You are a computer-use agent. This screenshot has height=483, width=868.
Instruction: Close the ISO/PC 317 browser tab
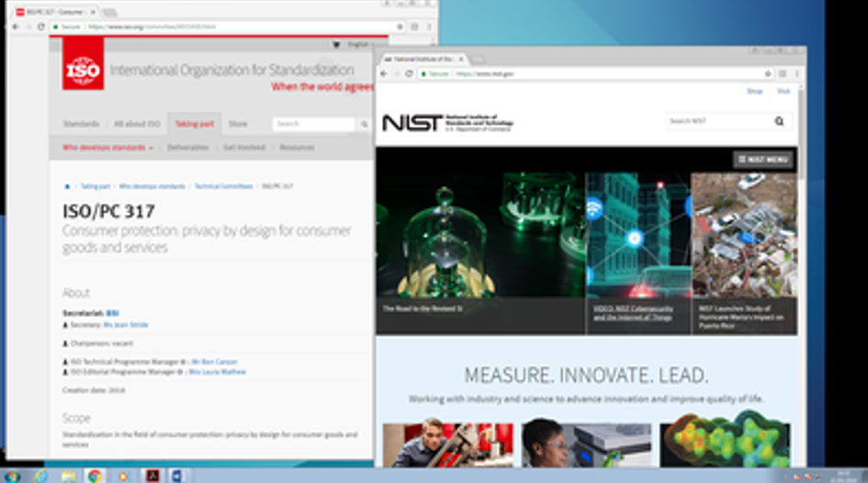click(x=93, y=12)
